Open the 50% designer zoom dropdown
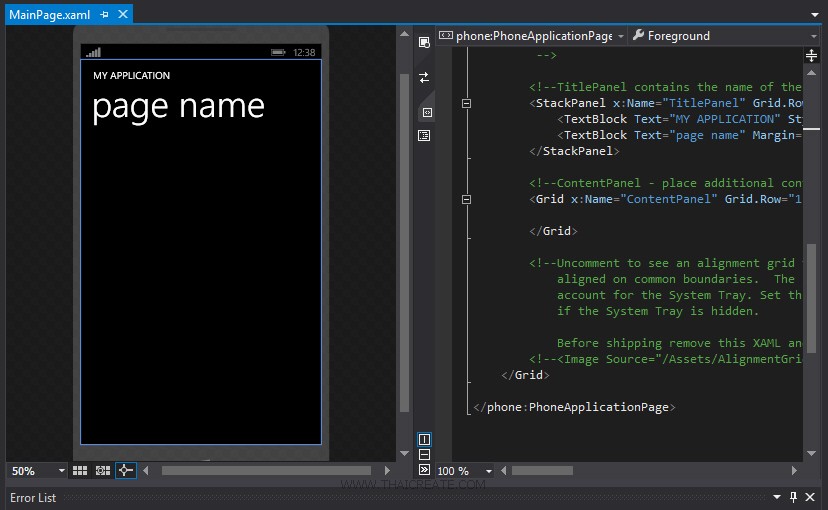The width and height of the screenshot is (828, 510). pos(61,471)
